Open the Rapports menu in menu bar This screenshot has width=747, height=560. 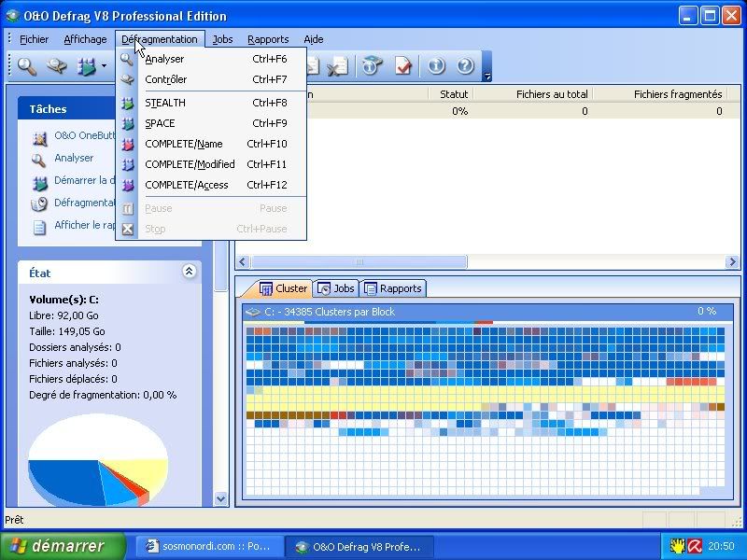point(268,39)
